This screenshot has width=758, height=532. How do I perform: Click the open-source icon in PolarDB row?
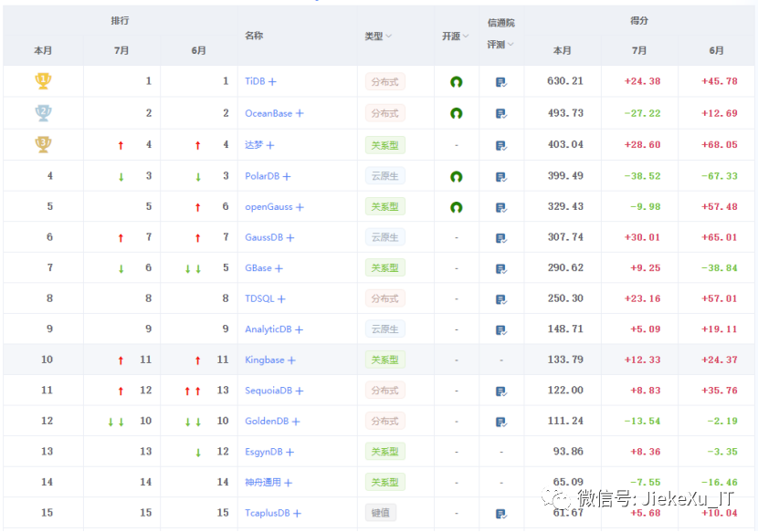click(457, 176)
